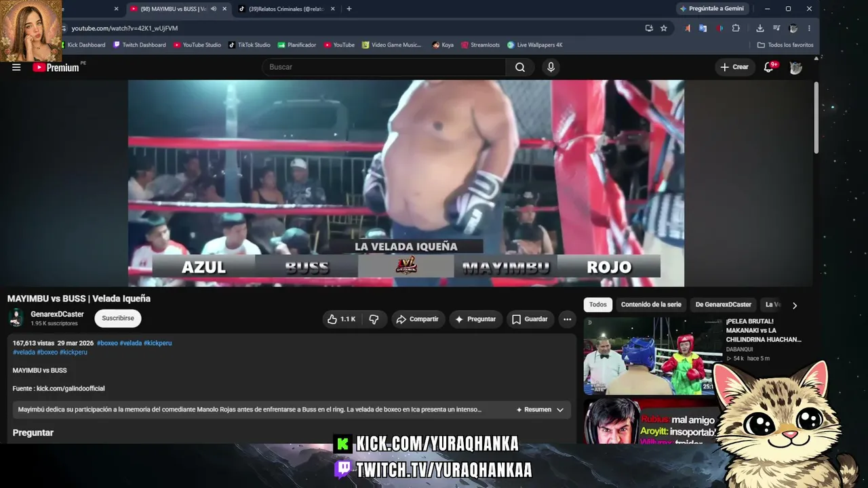Dislike the MAYIMBU vs BUSS video
This screenshot has height=488, width=868.
374,319
